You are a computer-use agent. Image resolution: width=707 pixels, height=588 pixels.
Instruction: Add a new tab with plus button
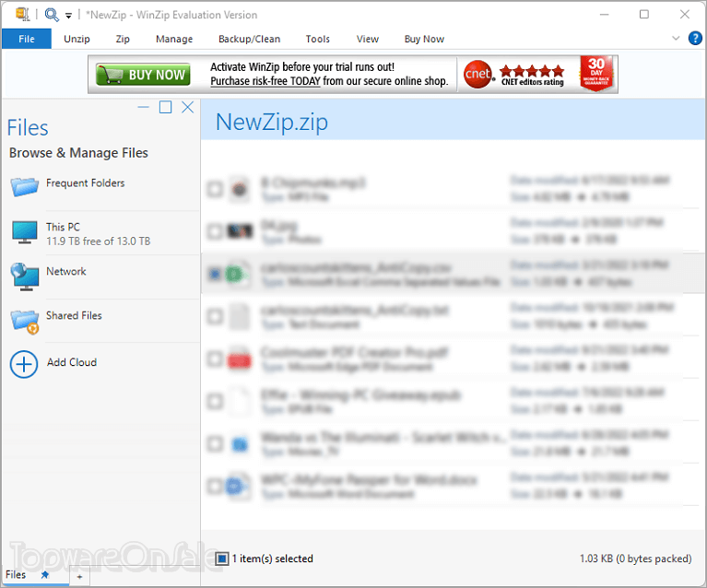pos(79,577)
